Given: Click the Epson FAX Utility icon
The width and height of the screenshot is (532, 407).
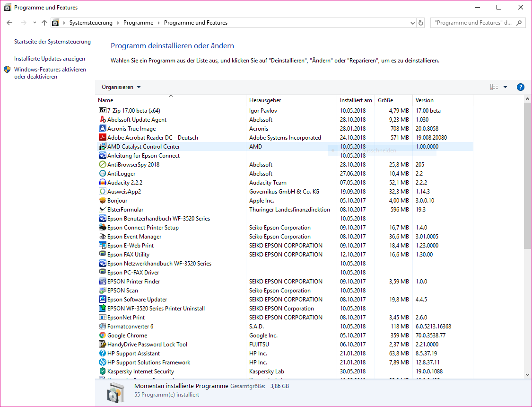Looking at the screenshot, I should 103,254.
